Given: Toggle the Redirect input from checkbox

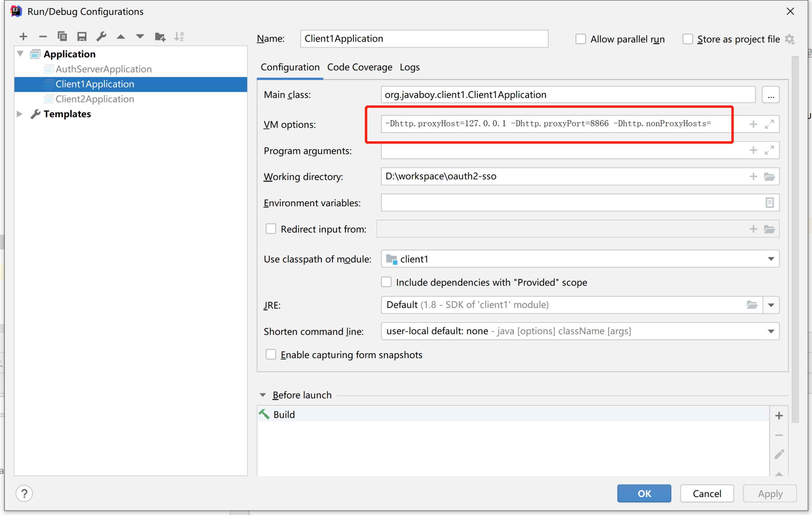Looking at the screenshot, I should tap(271, 229).
